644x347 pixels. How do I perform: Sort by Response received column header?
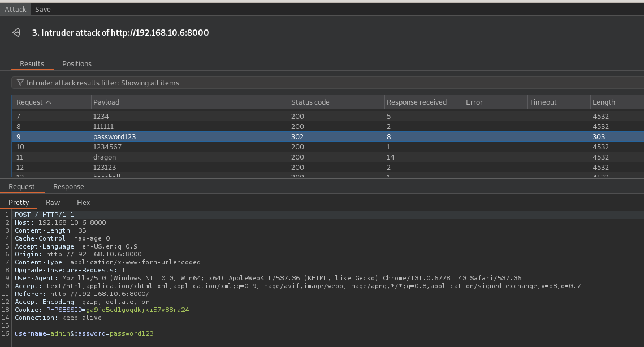[424, 102]
